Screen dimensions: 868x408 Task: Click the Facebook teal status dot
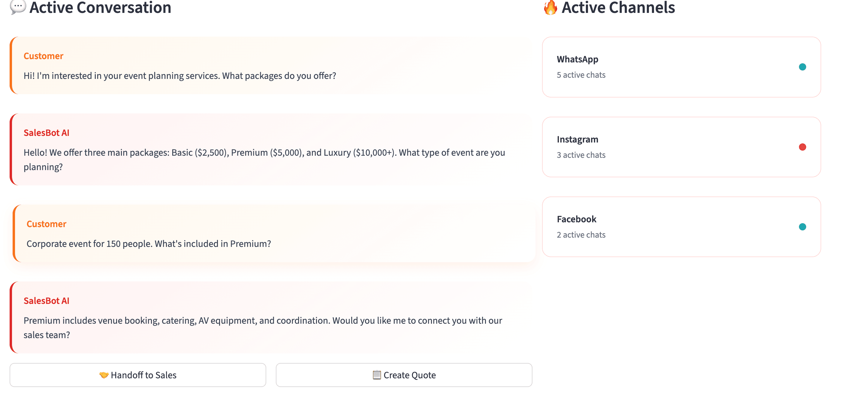coord(802,227)
